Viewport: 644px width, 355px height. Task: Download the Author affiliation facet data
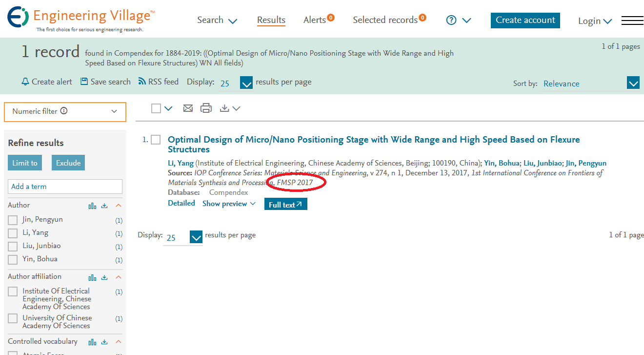pos(104,277)
